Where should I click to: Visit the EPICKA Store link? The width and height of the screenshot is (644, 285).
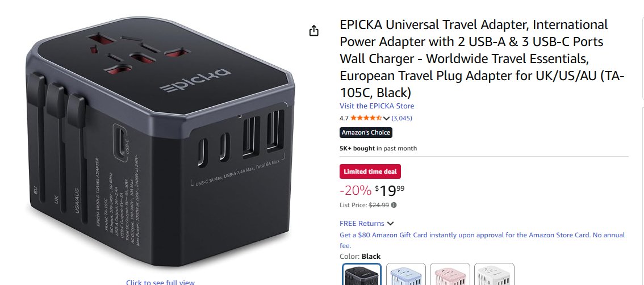pos(377,106)
